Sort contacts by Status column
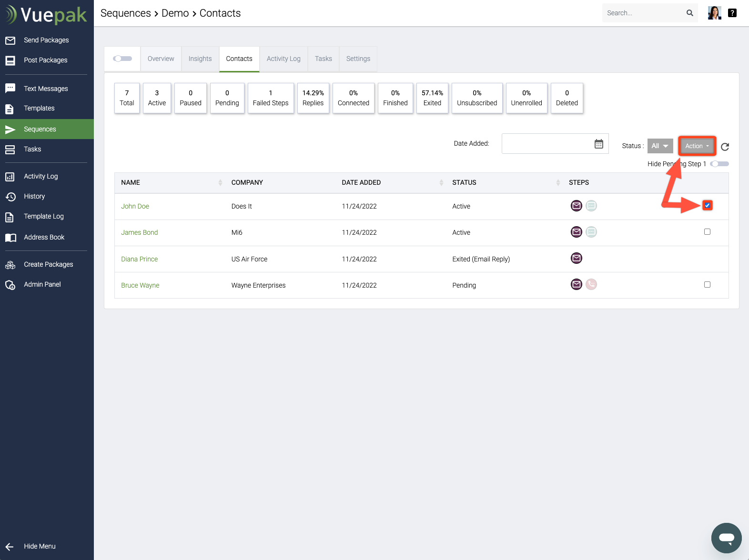 (558, 182)
